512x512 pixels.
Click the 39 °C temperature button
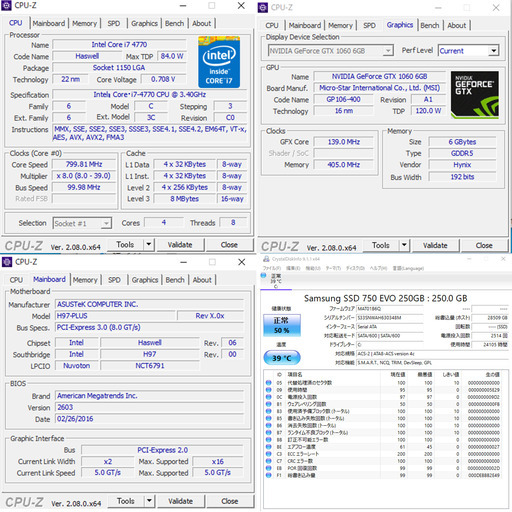coord(282,358)
